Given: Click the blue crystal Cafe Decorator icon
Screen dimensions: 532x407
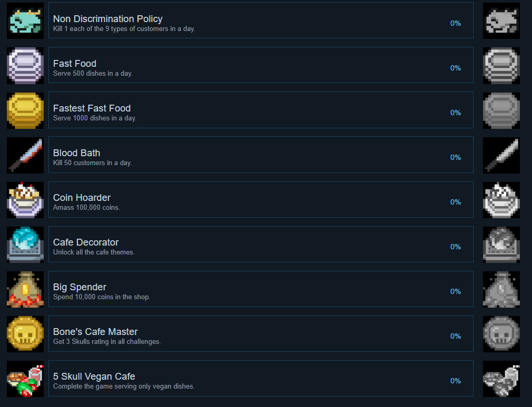Looking at the screenshot, I should 25,245.
